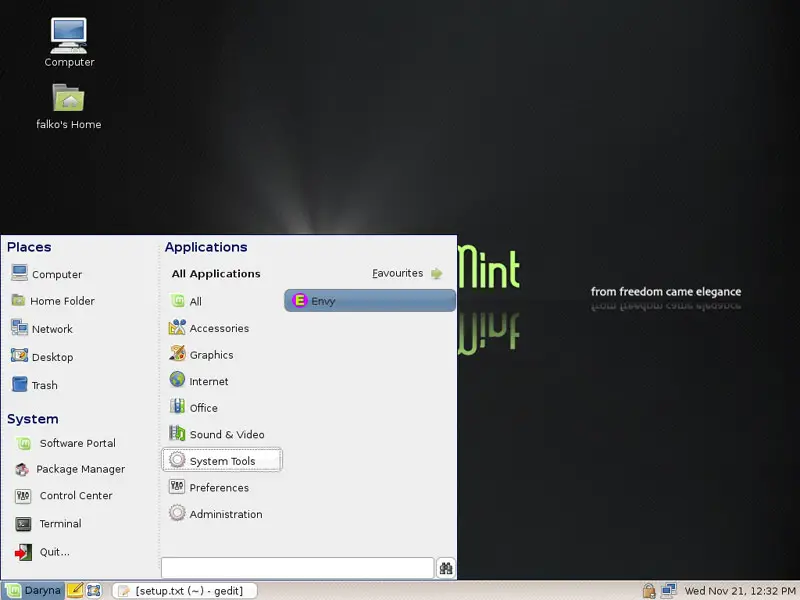
Task: Click the Daryna menu button in panel
Action: pos(34,590)
